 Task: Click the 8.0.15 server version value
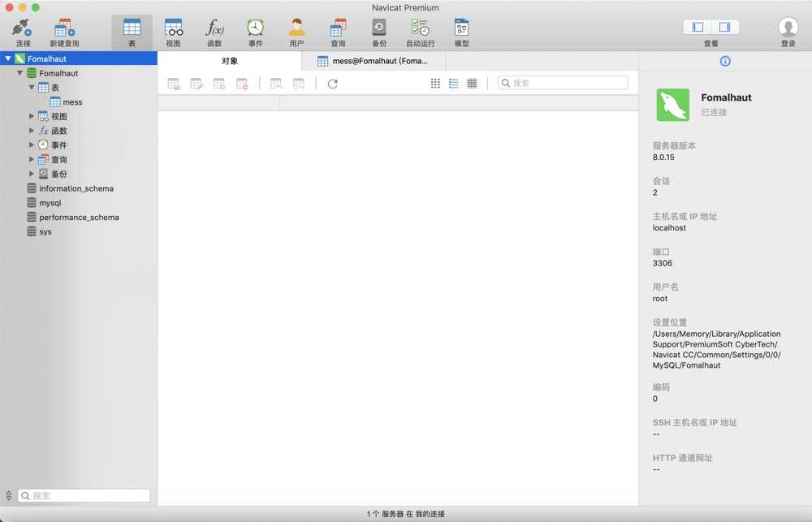point(663,157)
